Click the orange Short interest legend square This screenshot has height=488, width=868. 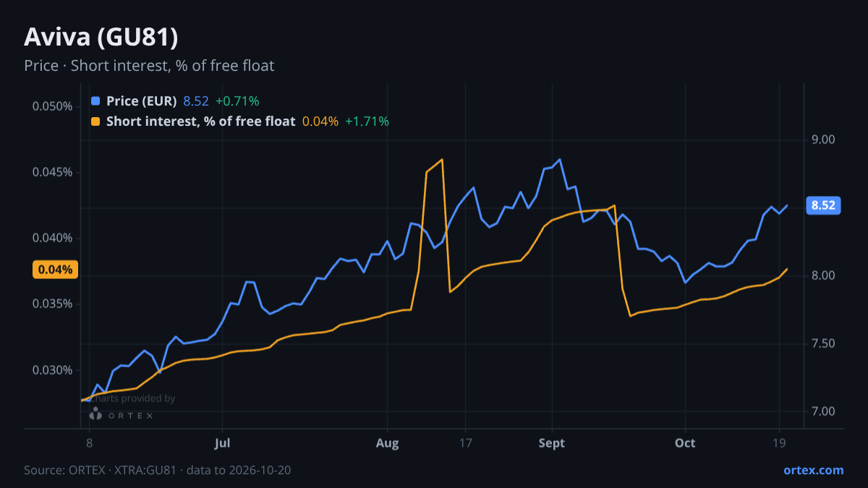coord(95,121)
